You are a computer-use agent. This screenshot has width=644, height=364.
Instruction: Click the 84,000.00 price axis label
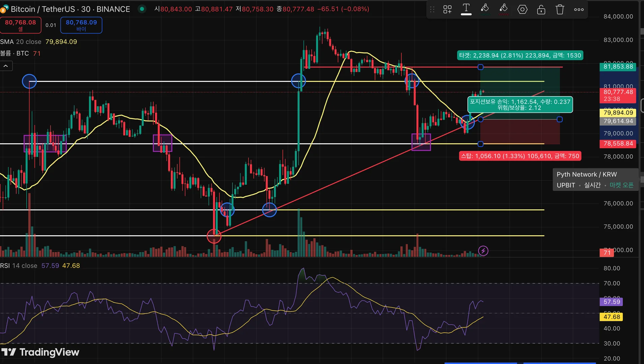[x=618, y=17]
